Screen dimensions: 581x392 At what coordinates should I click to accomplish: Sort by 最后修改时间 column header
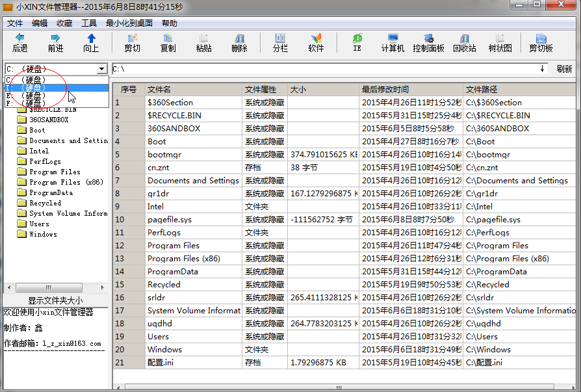411,89
